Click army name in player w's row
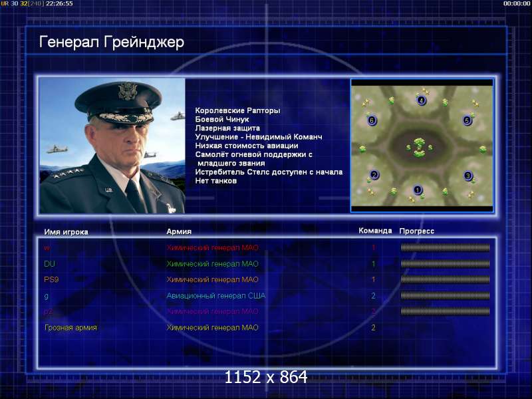The width and height of the screenshot is (532, 399). click(x=212, y=247)
